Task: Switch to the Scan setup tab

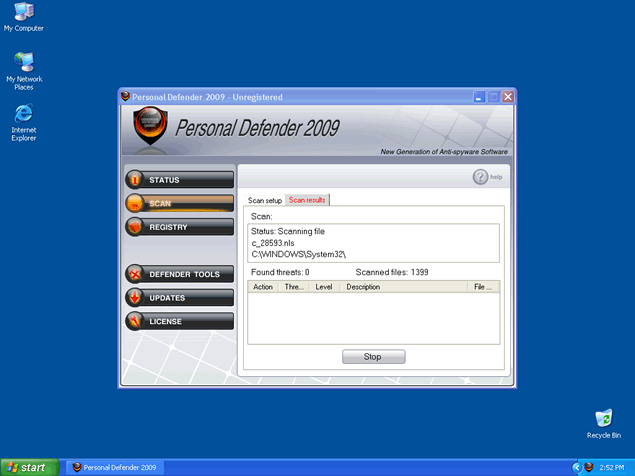Action: [265, 200]
